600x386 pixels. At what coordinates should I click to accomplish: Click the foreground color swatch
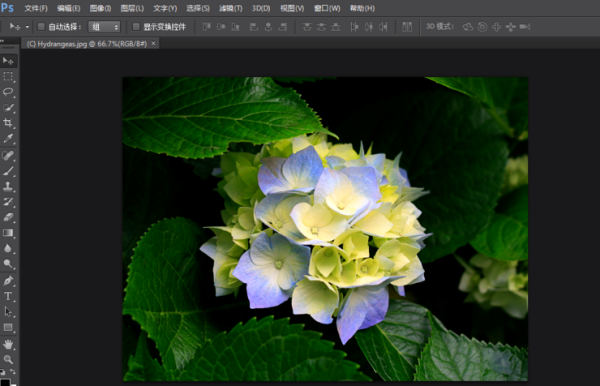point(5,382)
